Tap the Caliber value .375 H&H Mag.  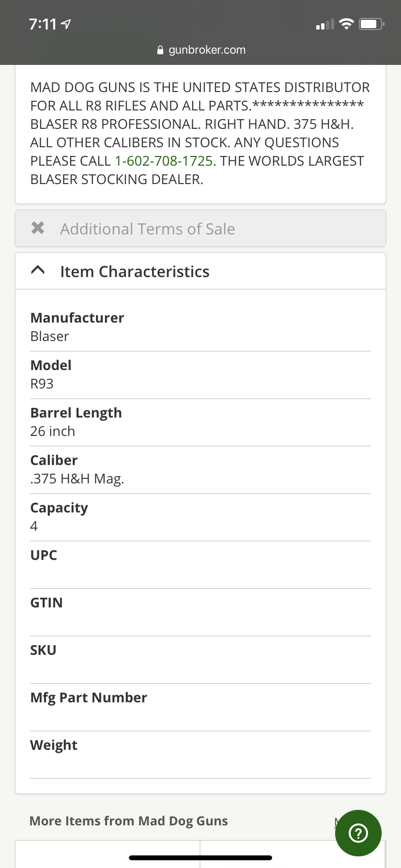(x=77, y=479)
